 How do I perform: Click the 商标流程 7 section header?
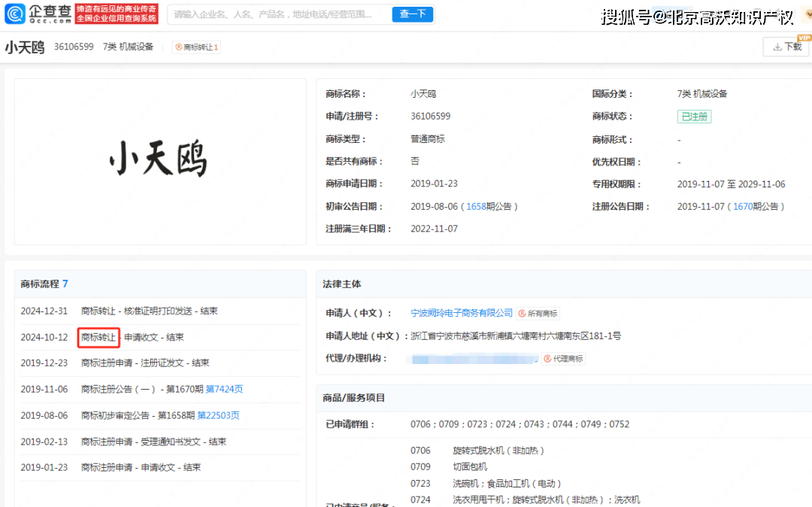[x=44, y=284]
